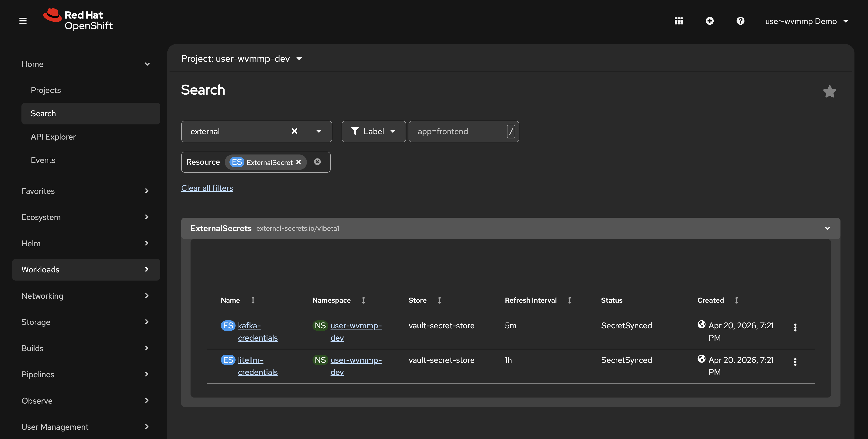This screenshot has width=868, height=439.
Task: Open kebab menu for litellm-credentials row
Action: tap(795, 362)
